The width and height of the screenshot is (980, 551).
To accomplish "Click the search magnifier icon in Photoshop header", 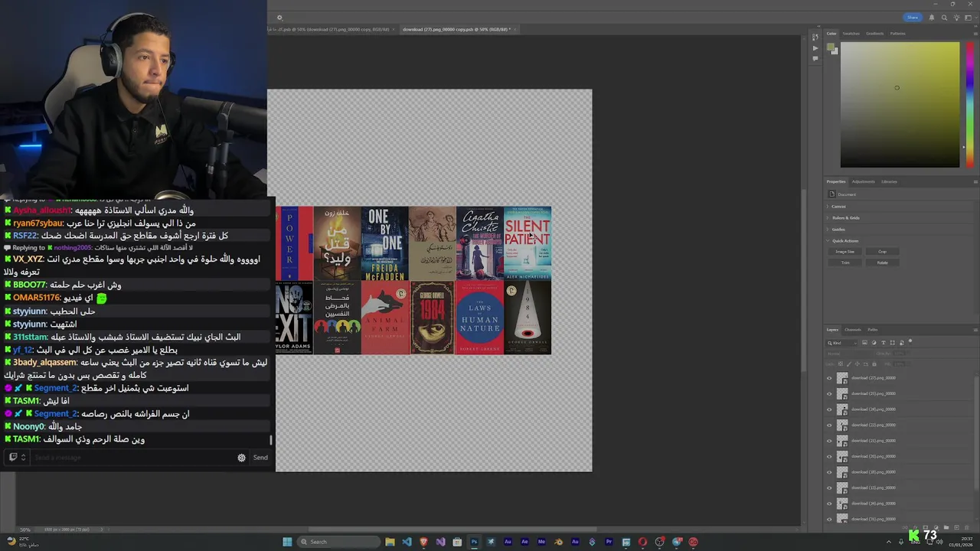I will (944, 18).
